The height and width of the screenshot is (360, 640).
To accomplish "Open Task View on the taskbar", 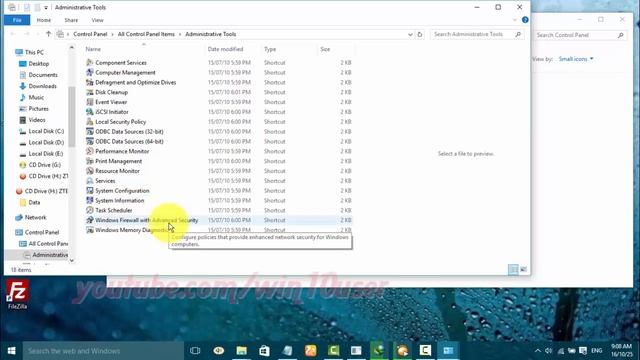I will (195, 351).
